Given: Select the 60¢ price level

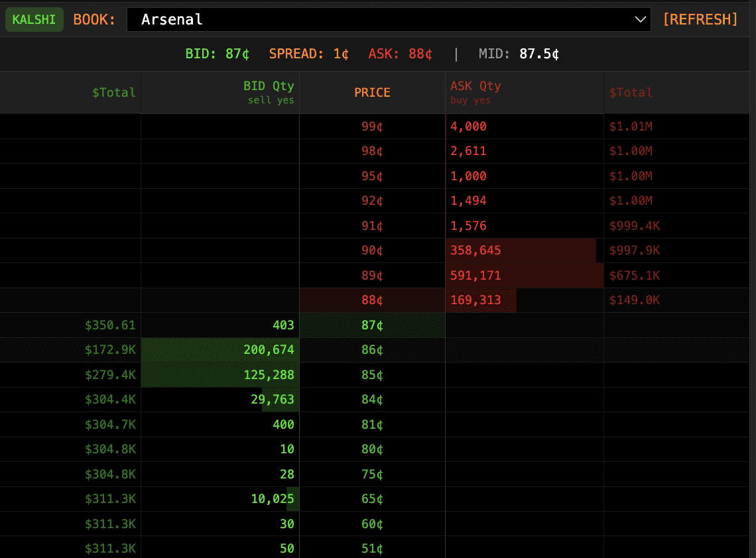Looking at the screenshot, I should (x=372, y=524).
